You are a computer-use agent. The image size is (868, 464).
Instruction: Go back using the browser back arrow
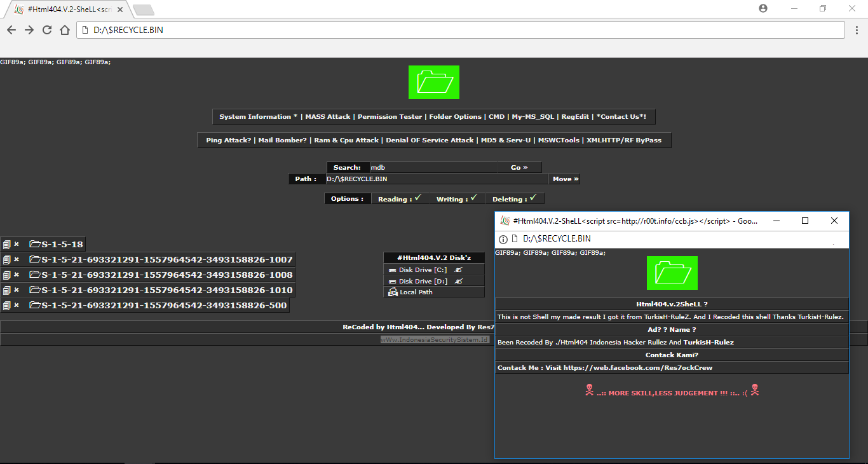[x=11, y=30]
